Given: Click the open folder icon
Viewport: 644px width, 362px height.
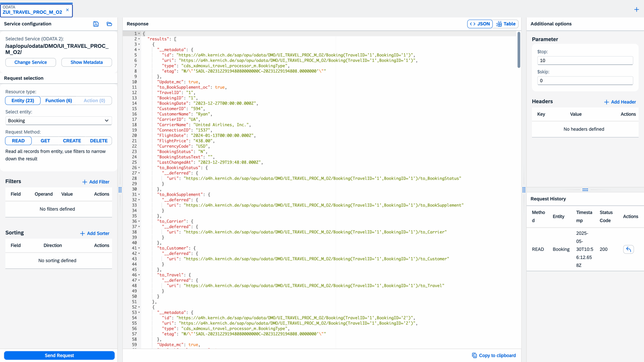Looking at the screenshot, I should (x=109, y=24).
